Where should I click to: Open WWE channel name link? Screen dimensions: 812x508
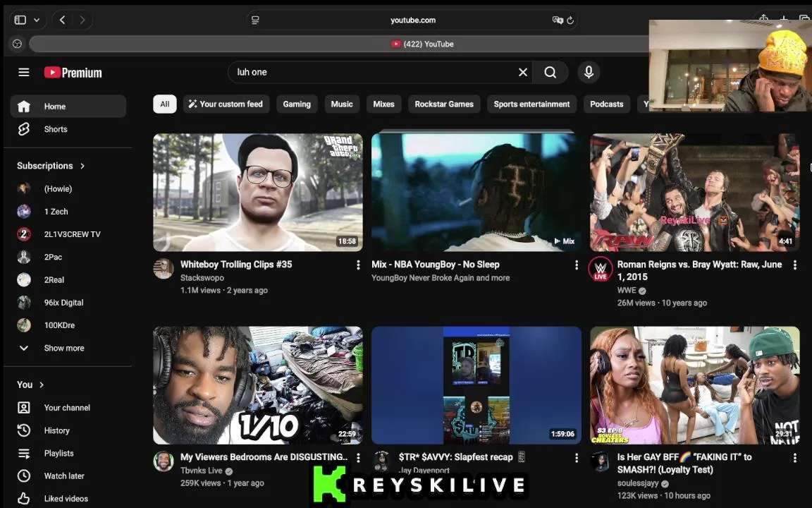(x=627, y=290)
